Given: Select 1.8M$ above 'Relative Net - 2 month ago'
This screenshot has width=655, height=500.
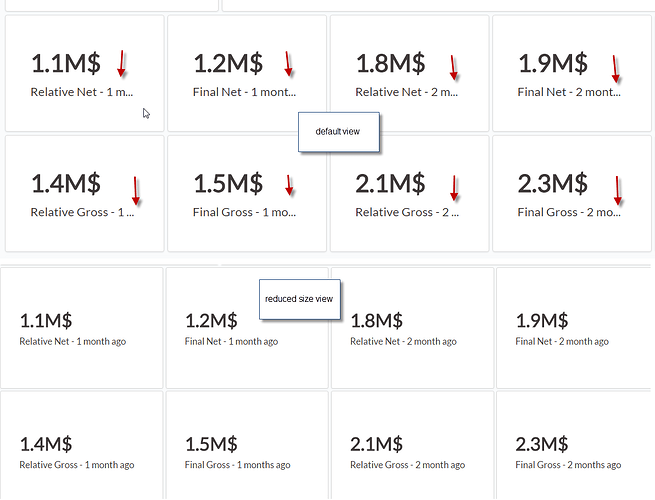Looking at the screenshot, I should coord(377,321).
